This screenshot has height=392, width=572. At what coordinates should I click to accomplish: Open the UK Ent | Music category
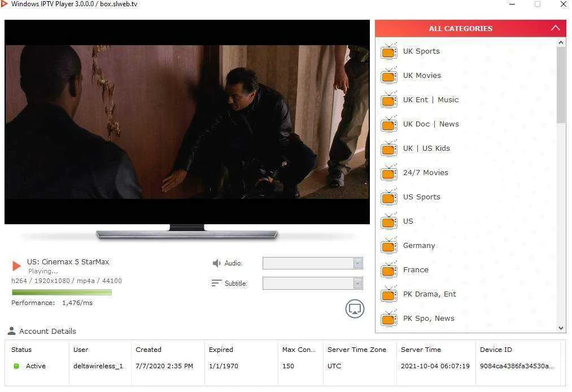(x=430, y=99)
